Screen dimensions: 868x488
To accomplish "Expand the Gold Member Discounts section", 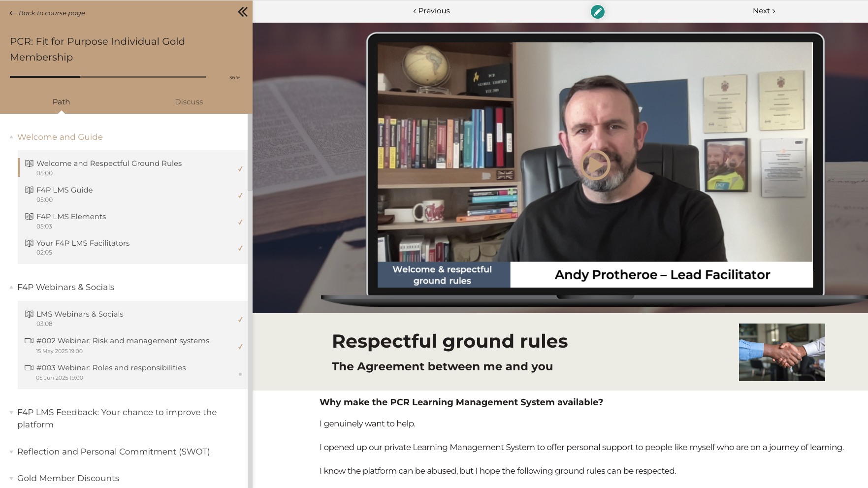I will pos(11,479).
